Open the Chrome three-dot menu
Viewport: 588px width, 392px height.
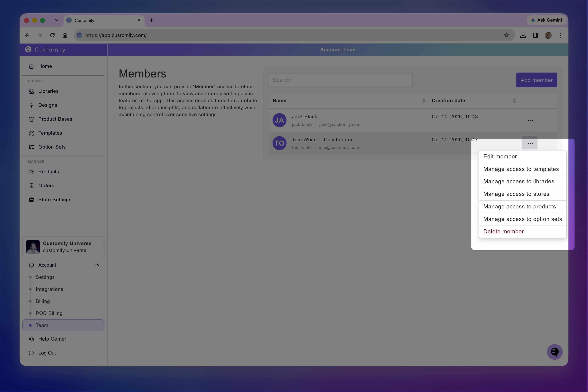(x=561, y=35)
